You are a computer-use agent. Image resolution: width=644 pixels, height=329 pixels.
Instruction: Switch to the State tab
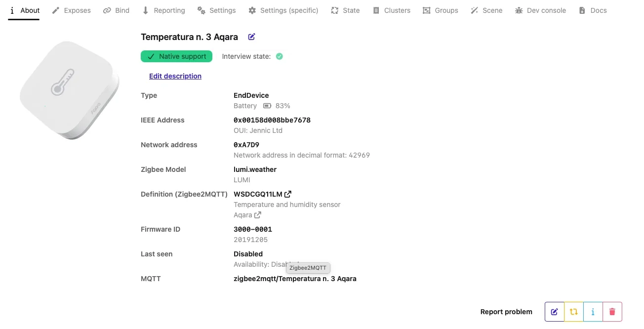345,10
